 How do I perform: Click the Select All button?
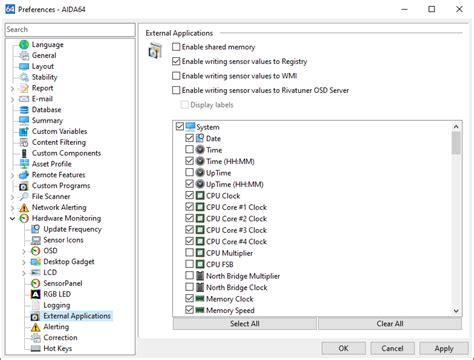click(x=244, y=324)
